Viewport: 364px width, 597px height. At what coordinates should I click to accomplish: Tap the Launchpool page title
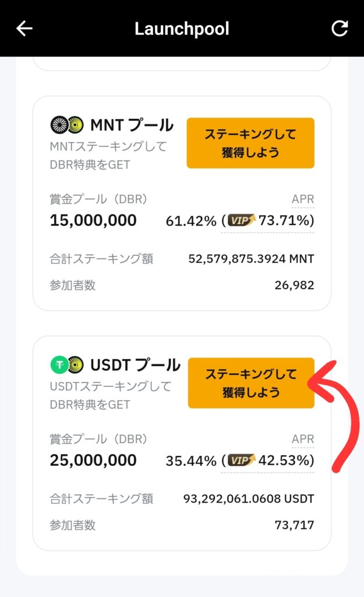[182, 29]
